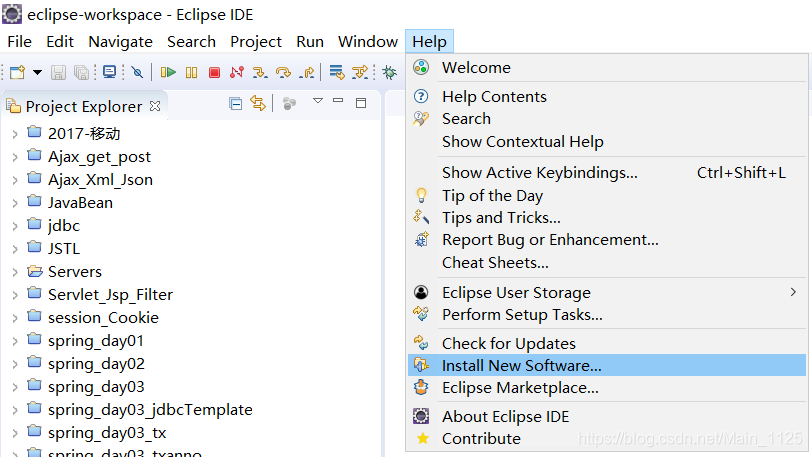The height and width of the screenshot is (457, 812).
Task: Click the Step Into icon
Action: [x=260, y=72]
